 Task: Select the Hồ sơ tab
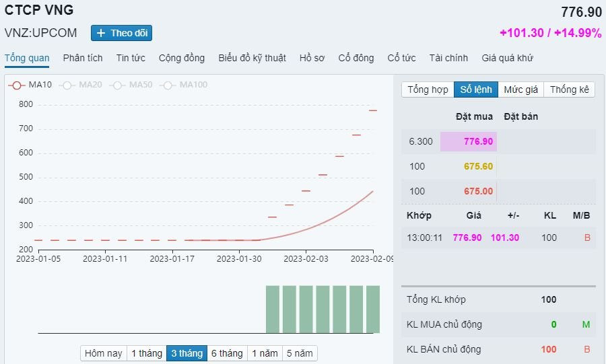[312, 59]
